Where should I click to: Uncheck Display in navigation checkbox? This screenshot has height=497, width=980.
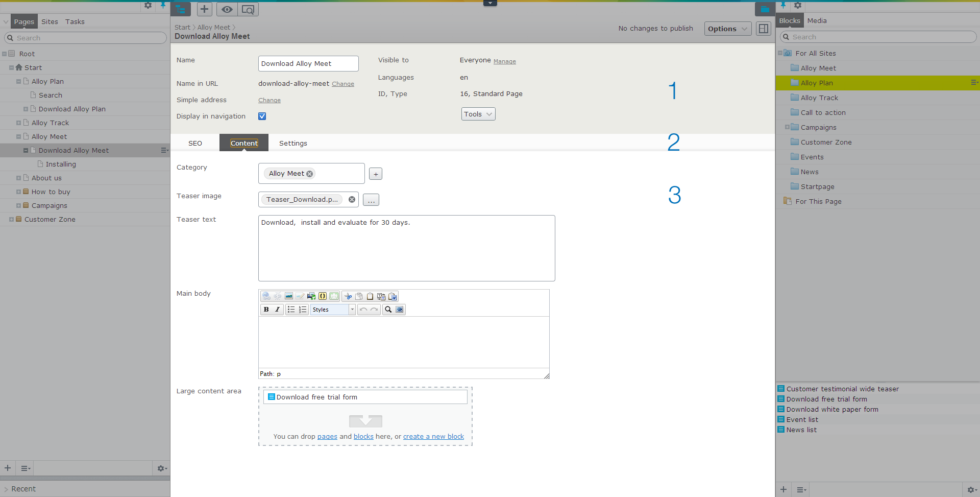click(x=262, y=116)
